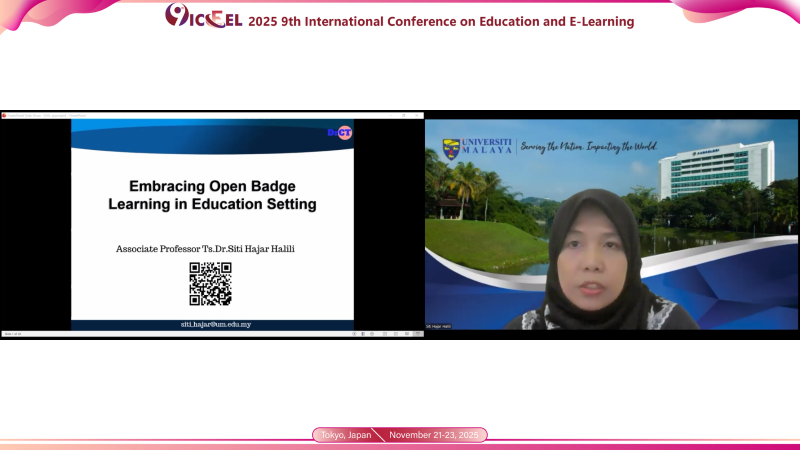Switch to Slide Sorter view icon
This screenshot has height=450, width=800.
tap(396, 334)
